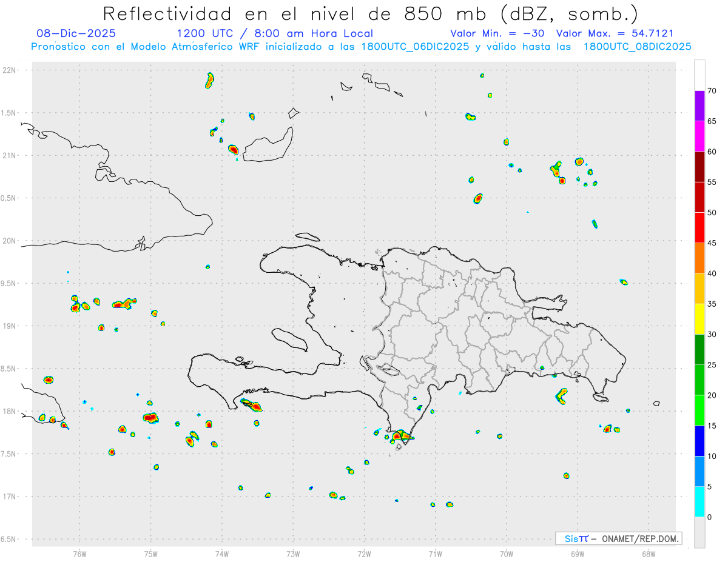
Task: Click the colorbar label 35
Action: coord(712,304)
